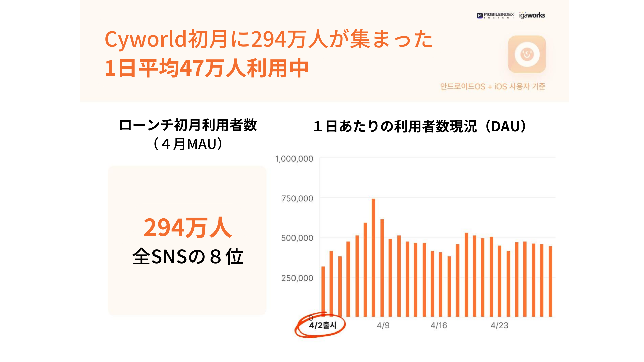
Task: Click the last bar of the DAU chart
Action: 550,282
